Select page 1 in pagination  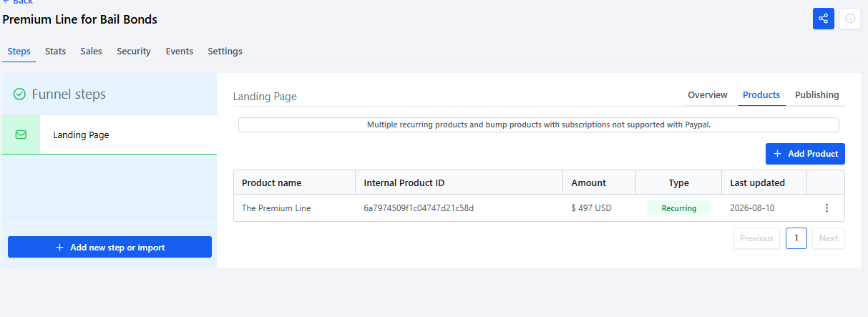(796, 238)
